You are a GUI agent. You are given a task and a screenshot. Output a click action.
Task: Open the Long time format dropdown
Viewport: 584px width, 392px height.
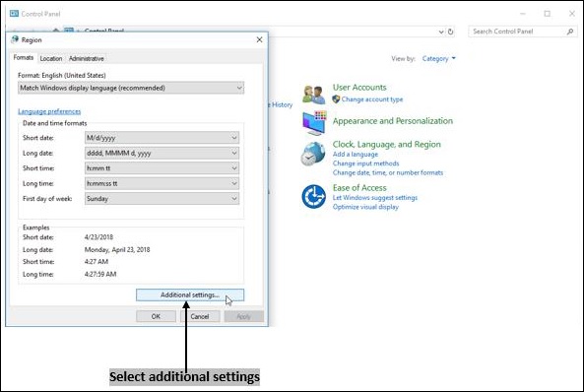coord(162,183)
